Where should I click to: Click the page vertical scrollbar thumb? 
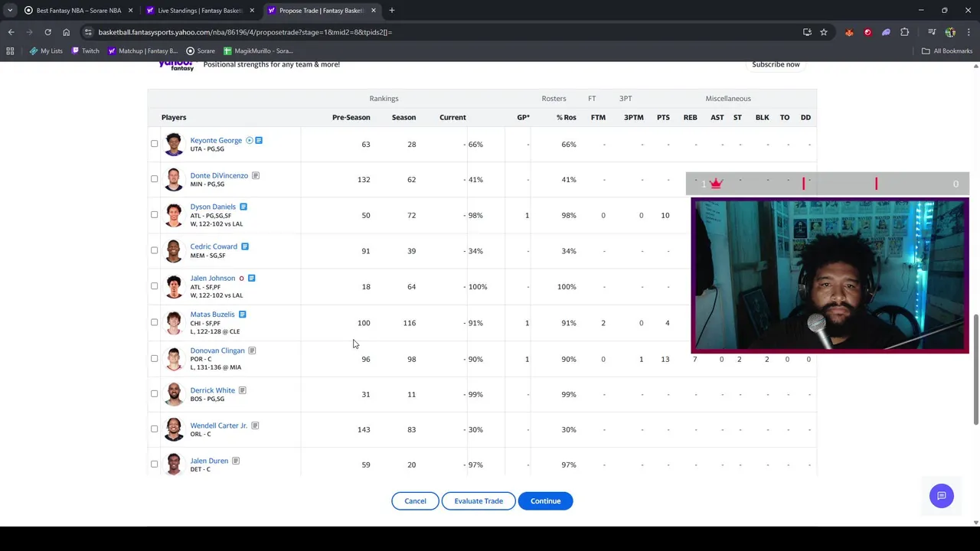pos(975,369)
